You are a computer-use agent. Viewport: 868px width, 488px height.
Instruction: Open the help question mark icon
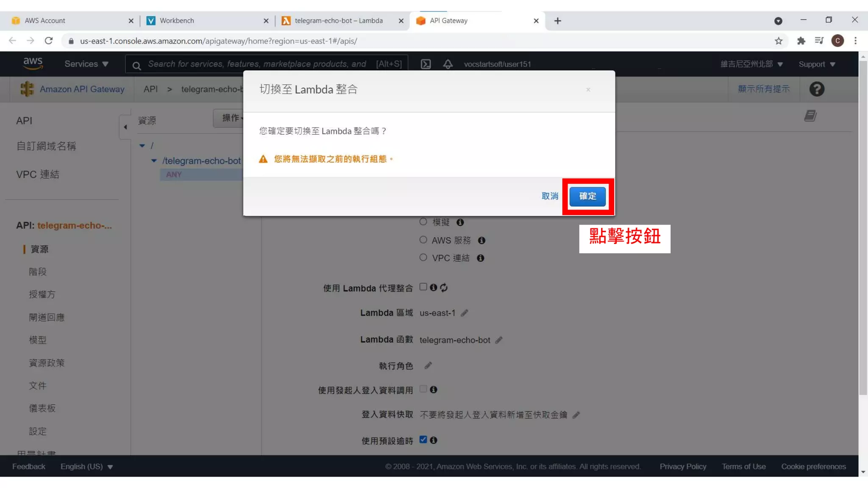pyautogui.click(x=817, y=89)
